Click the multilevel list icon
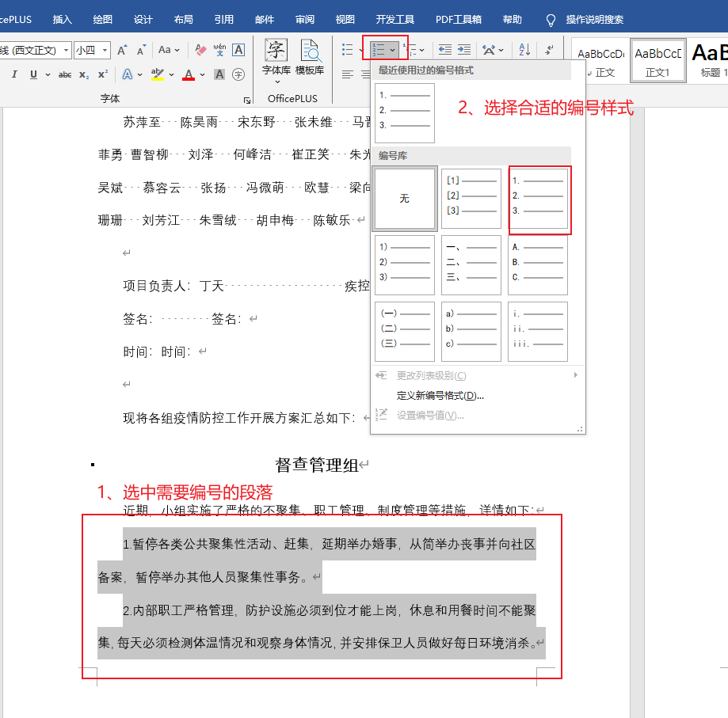This screenshot has height=718, width=728. 410,50
